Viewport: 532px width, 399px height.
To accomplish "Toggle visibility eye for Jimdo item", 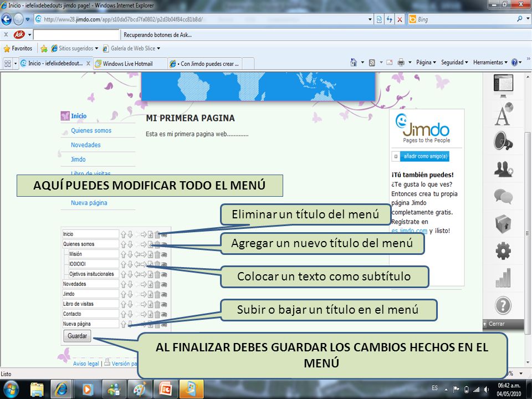I will pos(164,294).
